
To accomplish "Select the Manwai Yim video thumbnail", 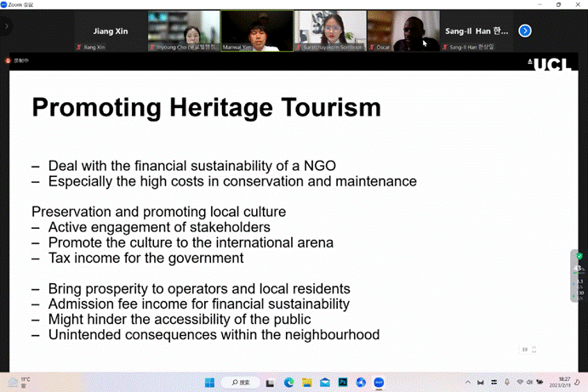I will click(257, 31).
